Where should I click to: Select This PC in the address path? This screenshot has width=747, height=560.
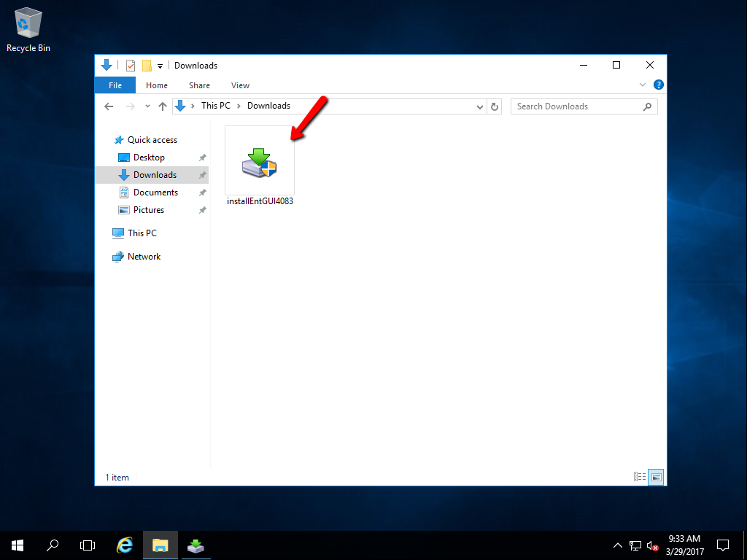point(216,106)
